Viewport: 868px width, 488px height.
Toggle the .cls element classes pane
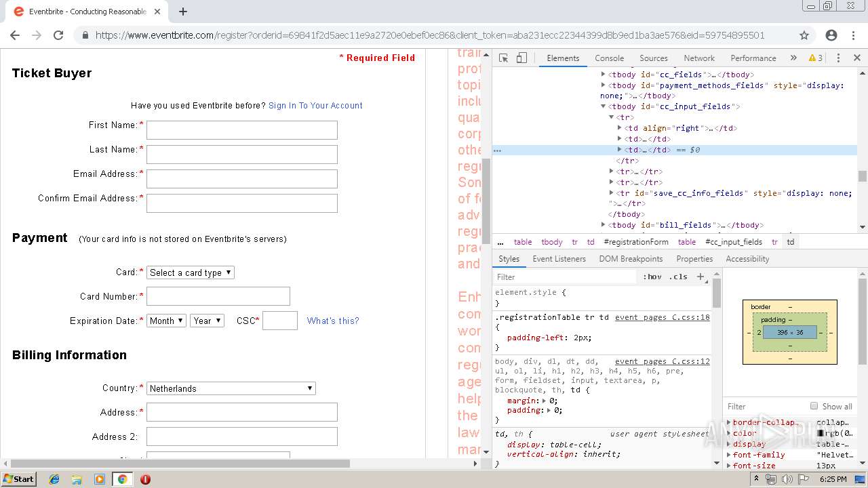(x=678, y=277)
